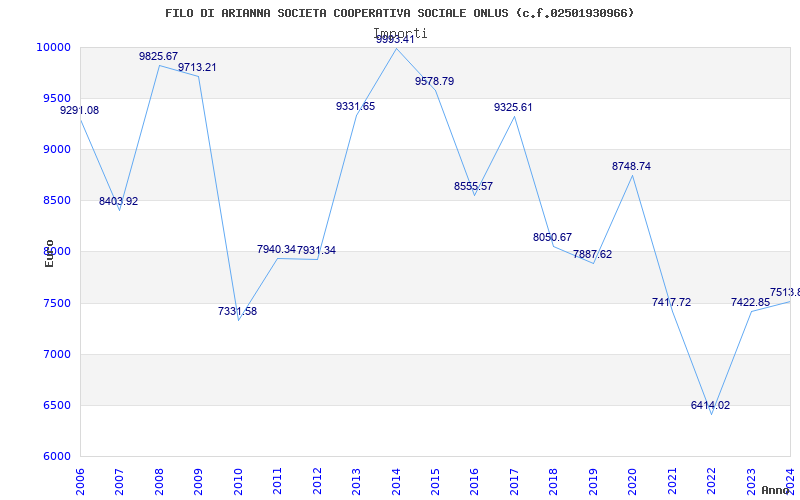Click the x-axis year 2022
The height and width of the screenshot is (500, 800).
point(711,482)
